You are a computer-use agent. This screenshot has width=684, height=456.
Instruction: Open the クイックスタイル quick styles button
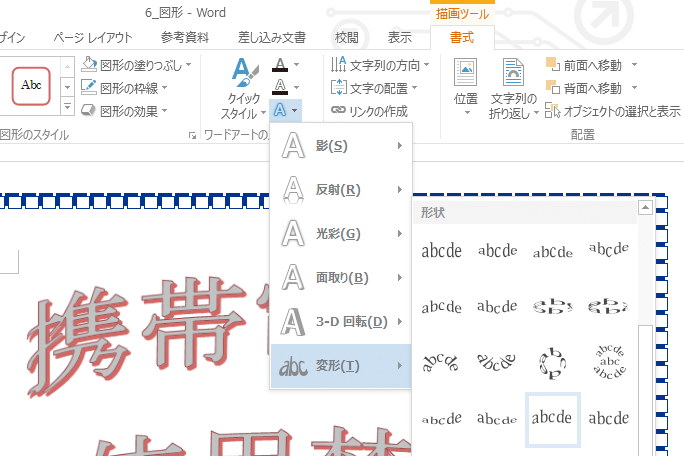tap(243, 89)
